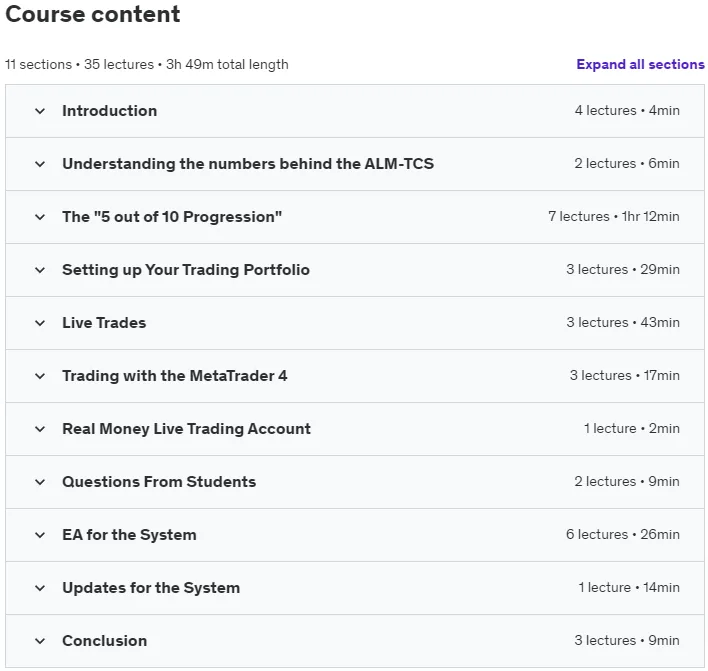Open Real Money Live Trading Account chevron
Viewport: 708px width, 671px height.
(x=40, y=429)
